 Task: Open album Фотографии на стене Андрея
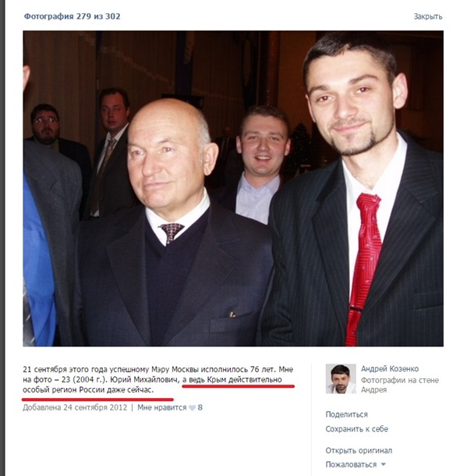[400, 385]
